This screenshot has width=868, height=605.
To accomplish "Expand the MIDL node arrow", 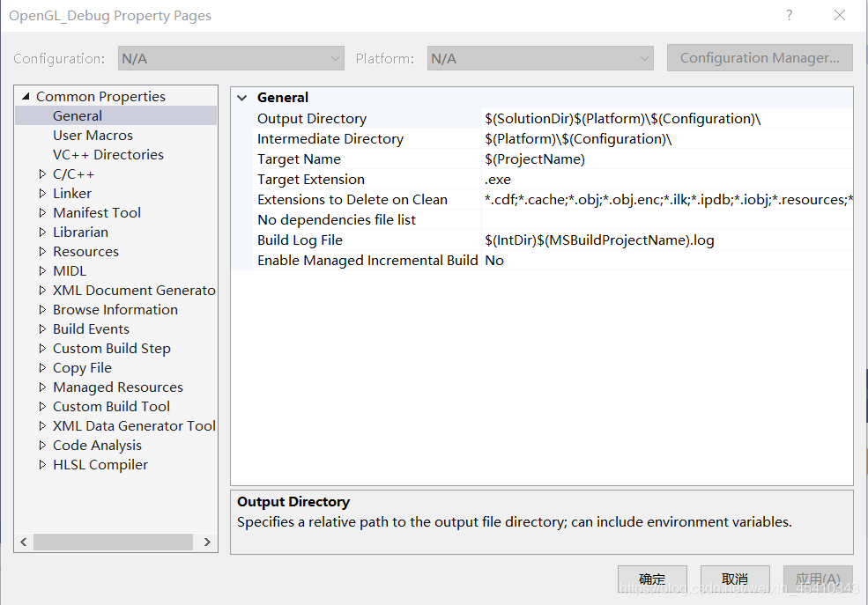I will click(x=42, y=270).
